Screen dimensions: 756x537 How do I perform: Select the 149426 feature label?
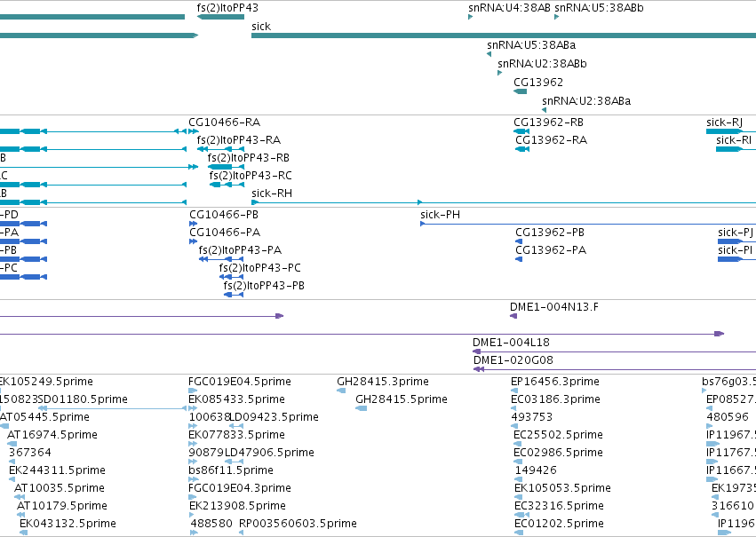pyautogui.click(x=536, y=470)
